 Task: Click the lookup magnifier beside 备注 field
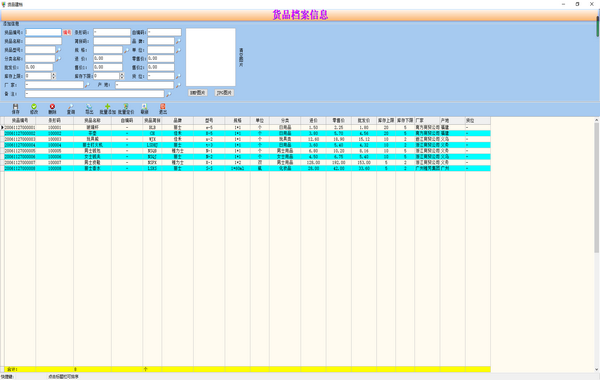(169, 94)
